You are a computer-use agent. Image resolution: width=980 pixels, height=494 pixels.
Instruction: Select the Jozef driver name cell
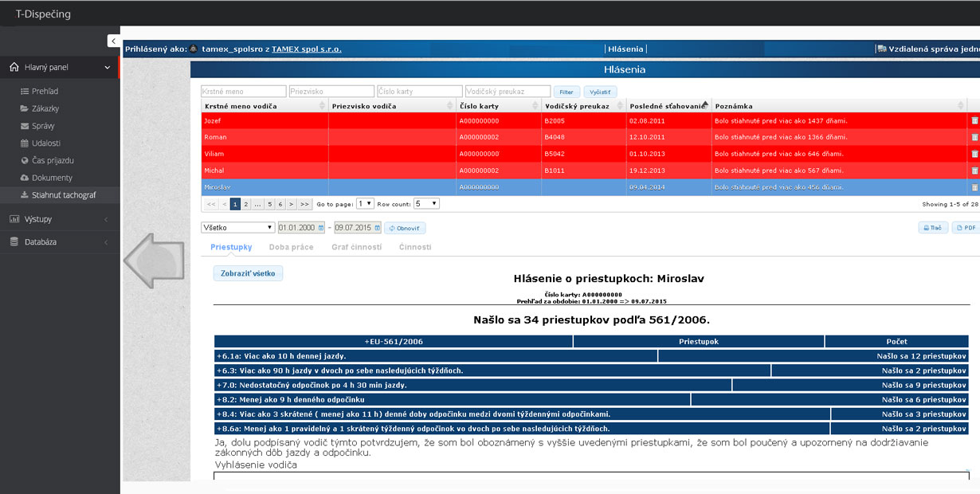point(265,120)
